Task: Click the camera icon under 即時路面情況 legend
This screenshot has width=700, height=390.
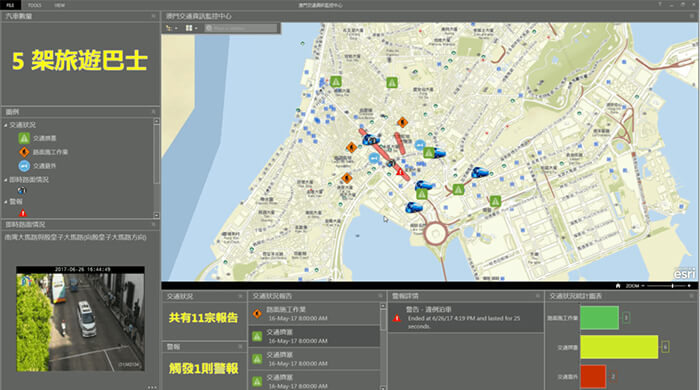Action: [x=21, y=191]
